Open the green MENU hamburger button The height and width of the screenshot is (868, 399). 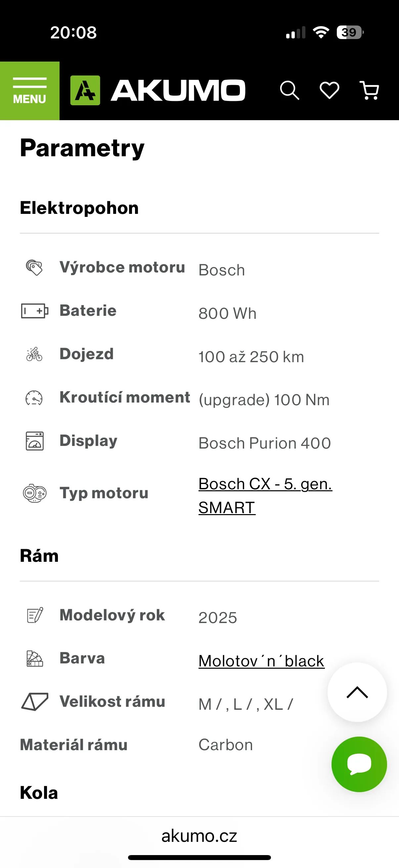point(30,91)
